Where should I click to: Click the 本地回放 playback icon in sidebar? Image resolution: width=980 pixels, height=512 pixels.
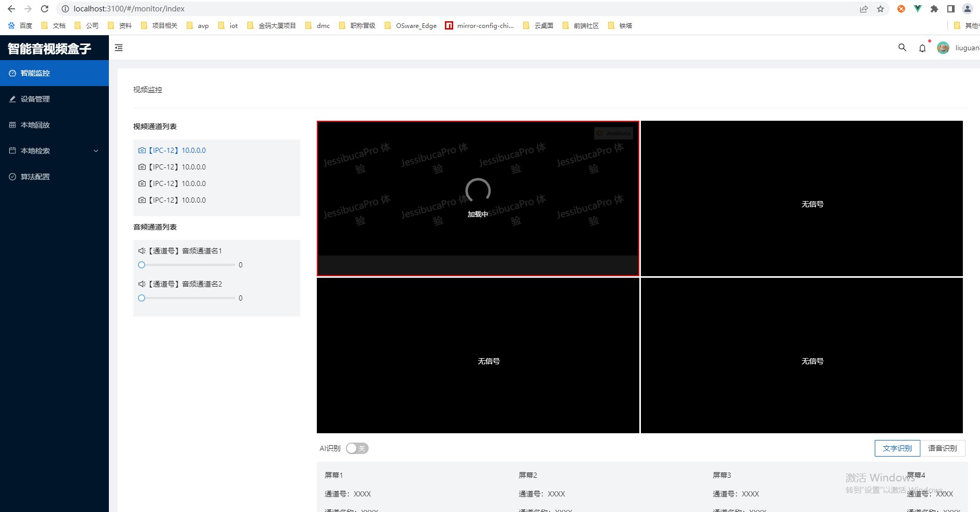pos(12,124)
